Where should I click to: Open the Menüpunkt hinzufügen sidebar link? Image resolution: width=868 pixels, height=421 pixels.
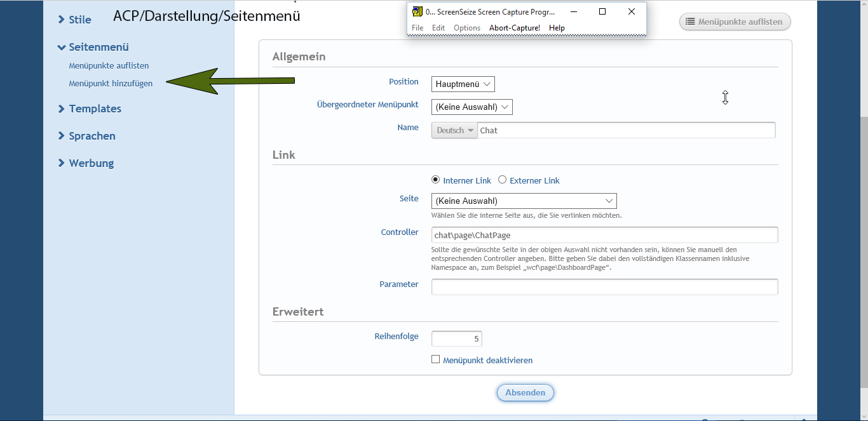pos(111,83)
